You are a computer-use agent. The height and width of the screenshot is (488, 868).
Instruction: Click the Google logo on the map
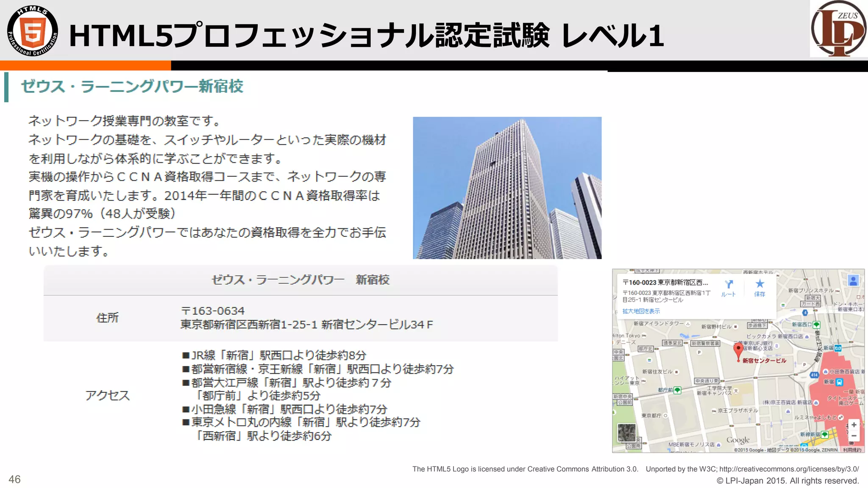(738, 440)
